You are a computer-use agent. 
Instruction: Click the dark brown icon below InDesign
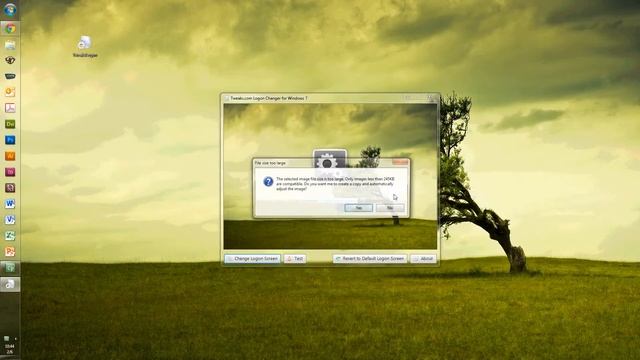point(10,188)
